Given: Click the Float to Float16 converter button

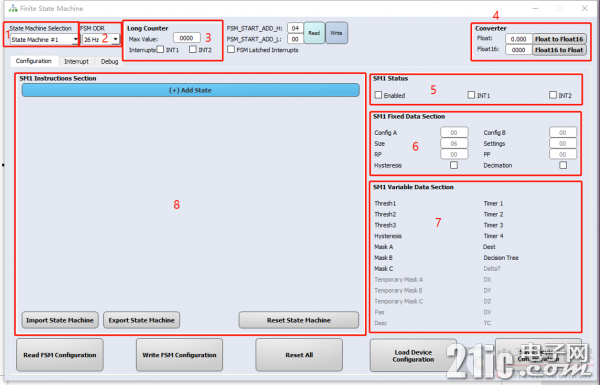Looking at the screenshot, I should point(559,39).
